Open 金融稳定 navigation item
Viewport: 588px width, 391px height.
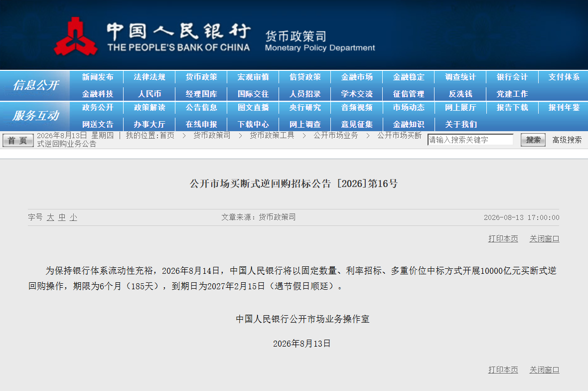coord(409,77)
